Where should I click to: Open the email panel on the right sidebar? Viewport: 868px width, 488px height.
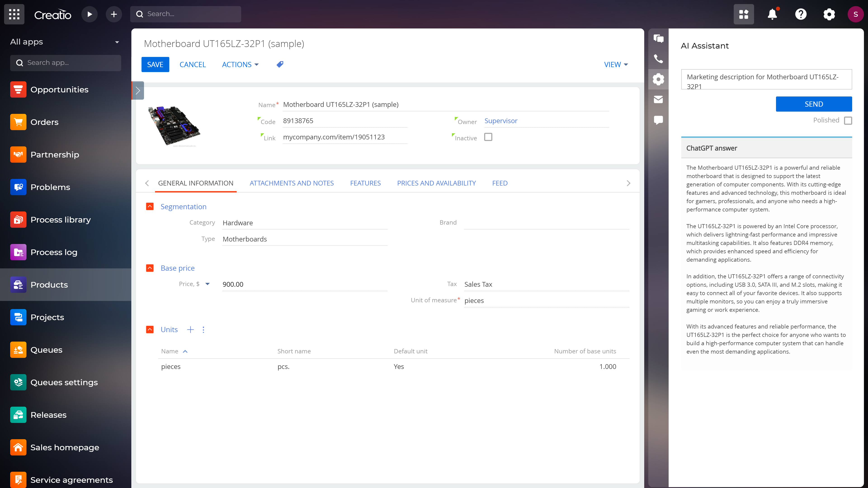click(658, 99)
